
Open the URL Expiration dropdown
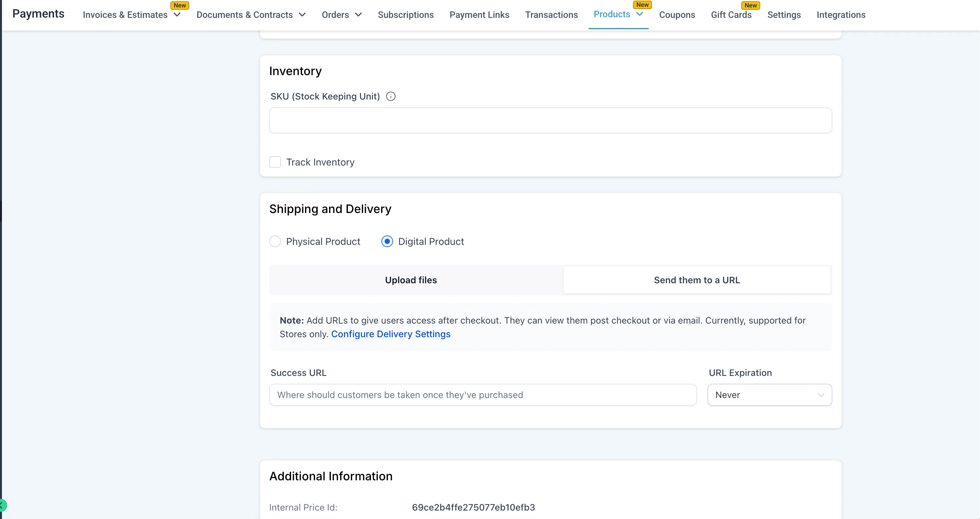click(769, 394)
